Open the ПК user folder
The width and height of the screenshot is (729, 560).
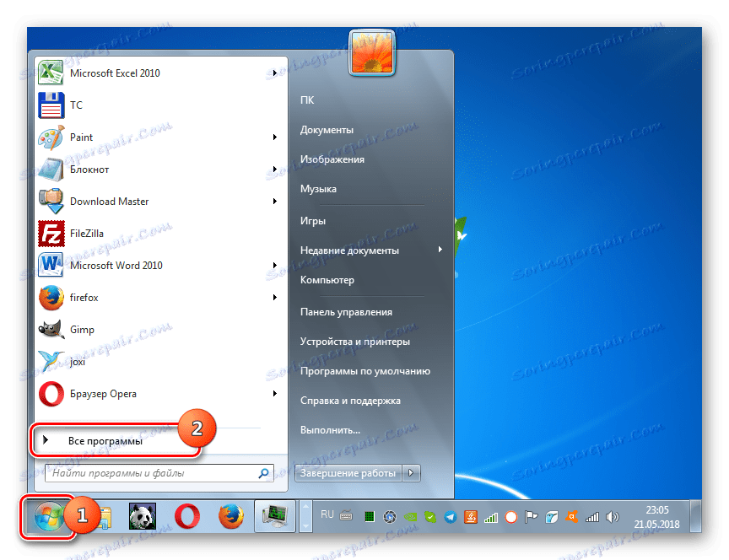[x=307, y=100]
